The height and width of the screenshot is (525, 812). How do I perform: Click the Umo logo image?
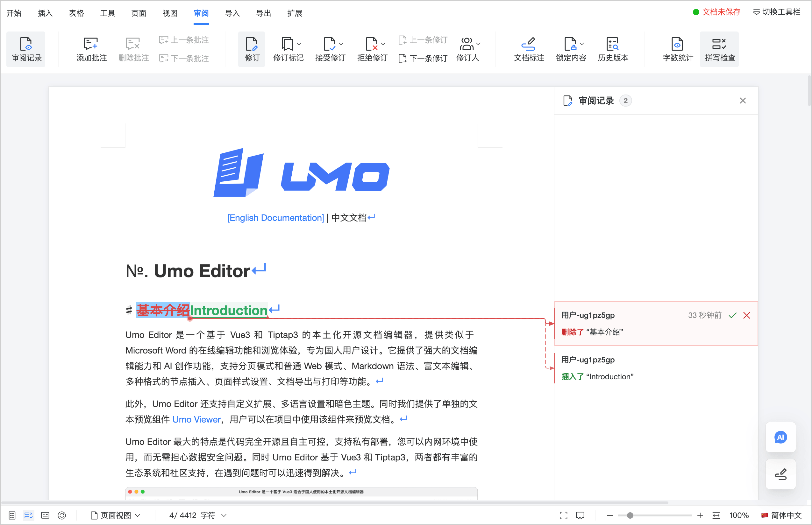tap(301, 172)
